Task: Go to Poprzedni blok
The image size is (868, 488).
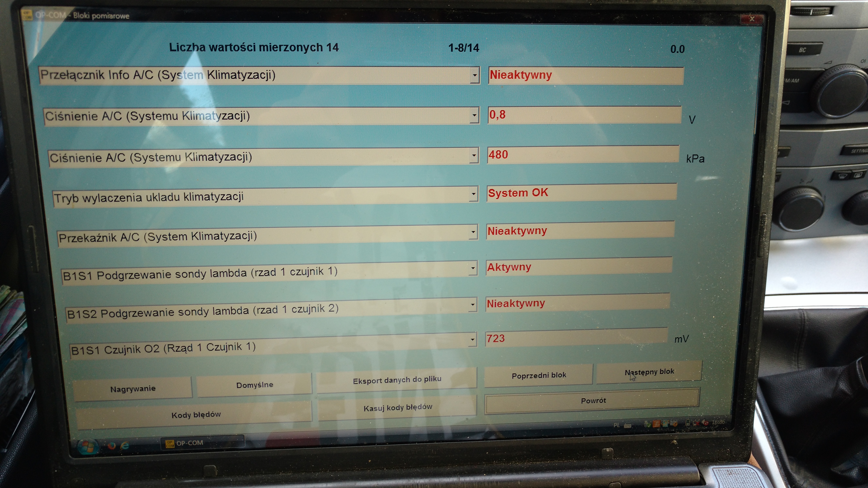Action: (x=538, y=375)
